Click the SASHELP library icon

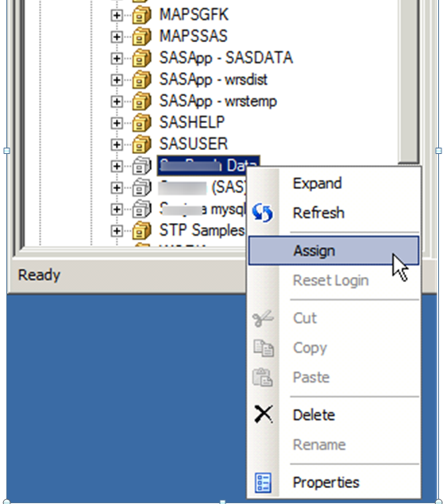pyautogui.click(x=142, y=123)
